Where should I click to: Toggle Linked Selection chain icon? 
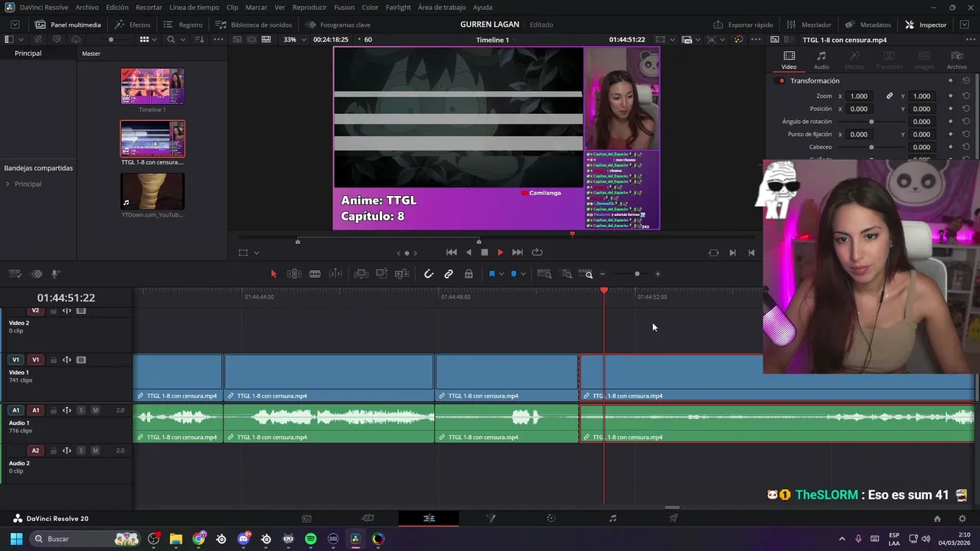449,274
